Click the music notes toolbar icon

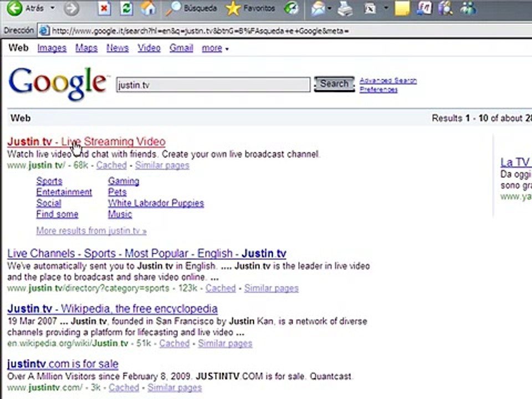[x=424, y=8]
